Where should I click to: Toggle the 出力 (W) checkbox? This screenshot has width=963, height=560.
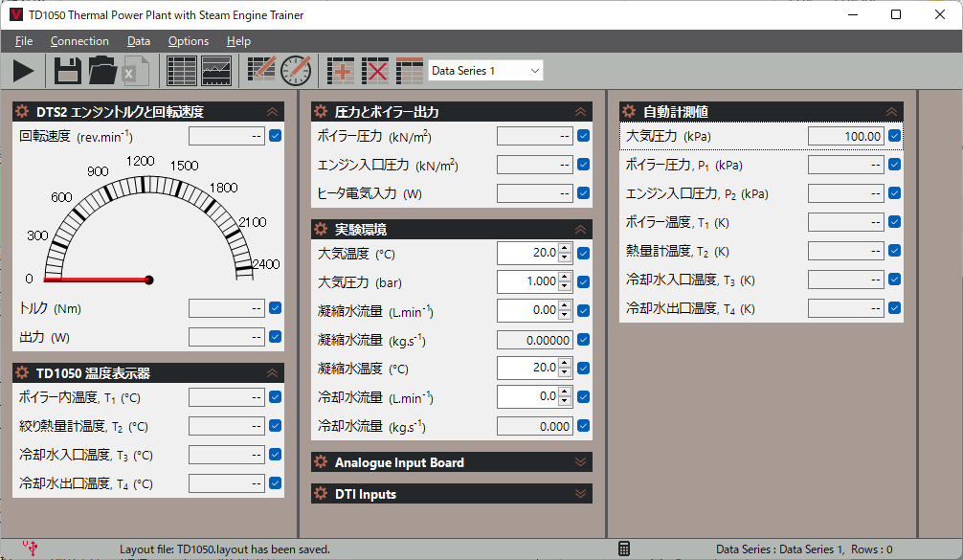click(275, 337)
